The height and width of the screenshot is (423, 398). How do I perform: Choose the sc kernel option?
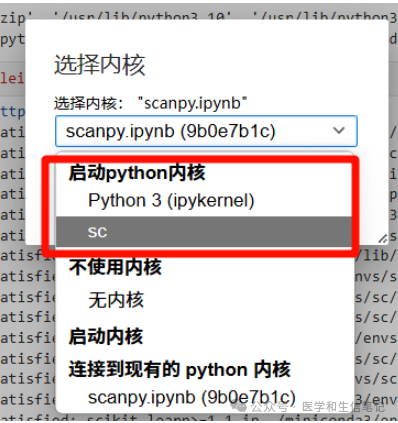[x=203, y=232]
